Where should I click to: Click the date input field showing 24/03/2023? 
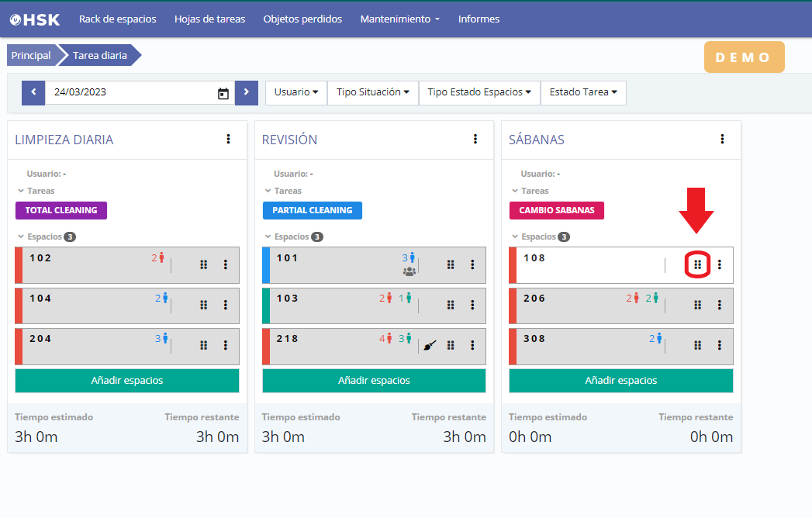[x=128, y=92]
